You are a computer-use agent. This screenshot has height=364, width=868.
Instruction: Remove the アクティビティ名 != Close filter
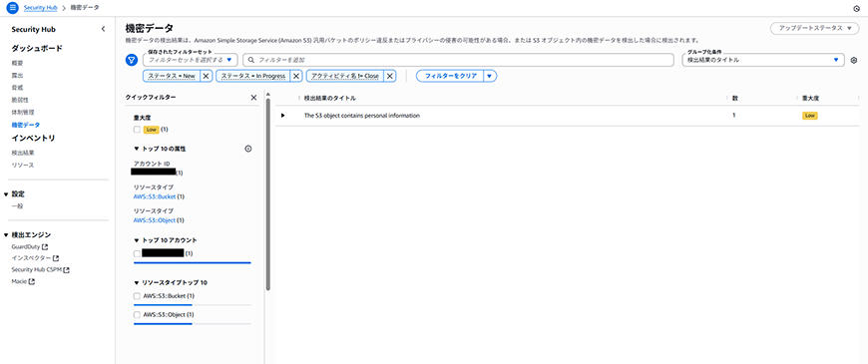390,76
